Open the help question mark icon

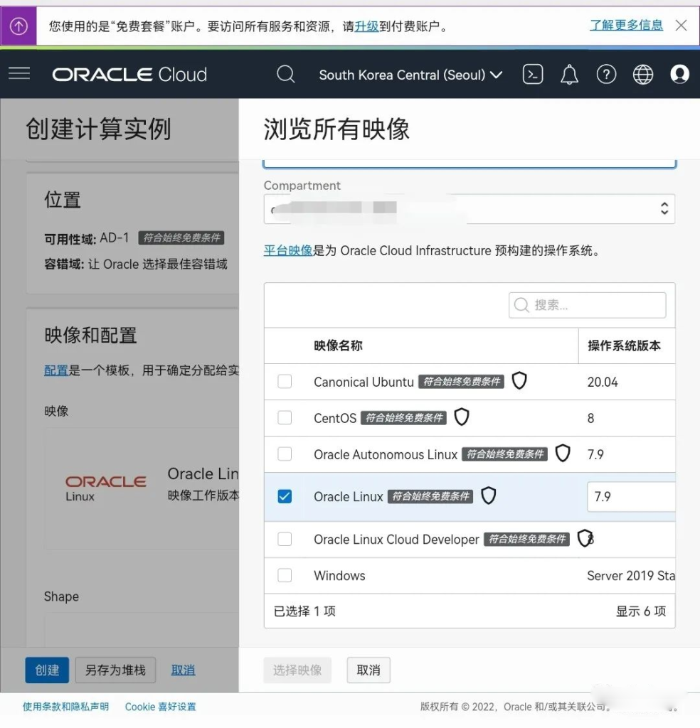coord(606,74)
